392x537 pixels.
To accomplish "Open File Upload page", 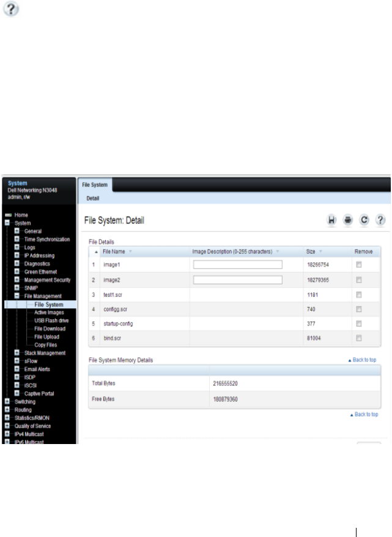I will coord(46,337).
